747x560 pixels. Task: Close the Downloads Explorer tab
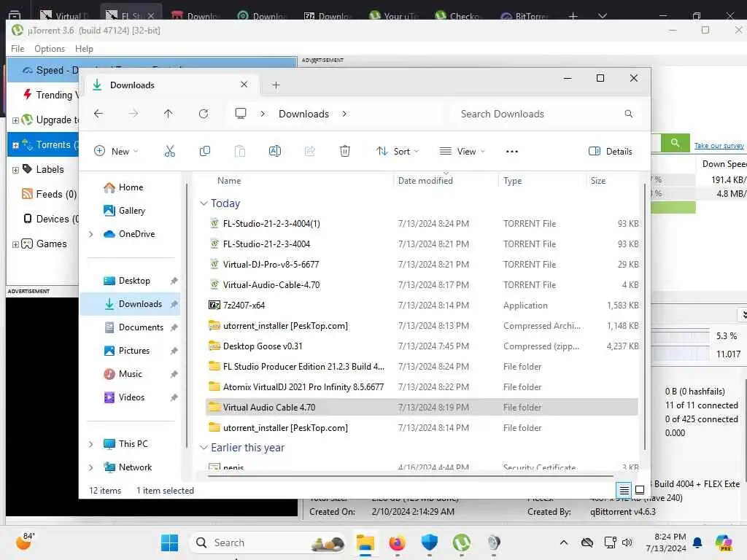point(244,85)
